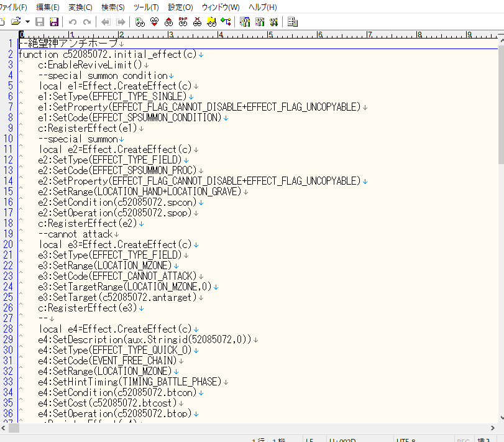Click the vertical scrollbar down arrow

(501, 418)
